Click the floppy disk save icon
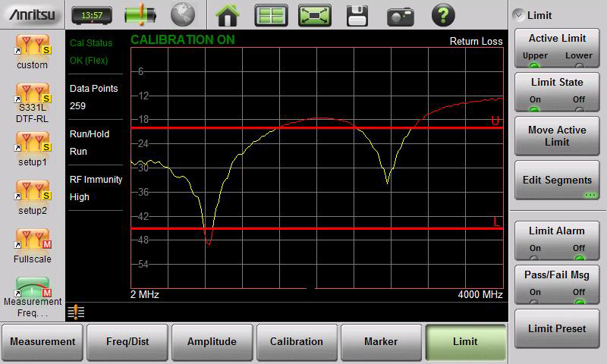This screenshot has width=607, height=364. coord(357,14)
